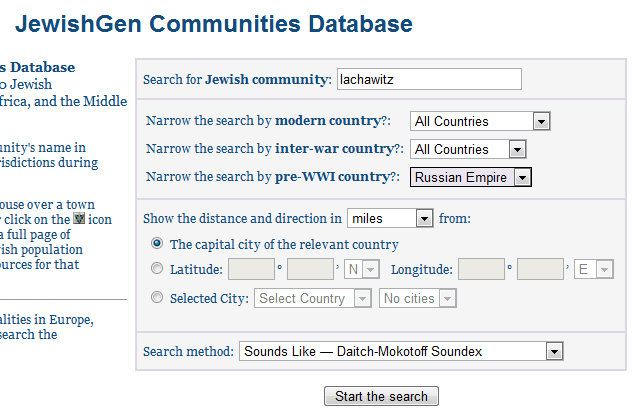
Task: Click the Jewish community search text field
Action: point(429,79)
